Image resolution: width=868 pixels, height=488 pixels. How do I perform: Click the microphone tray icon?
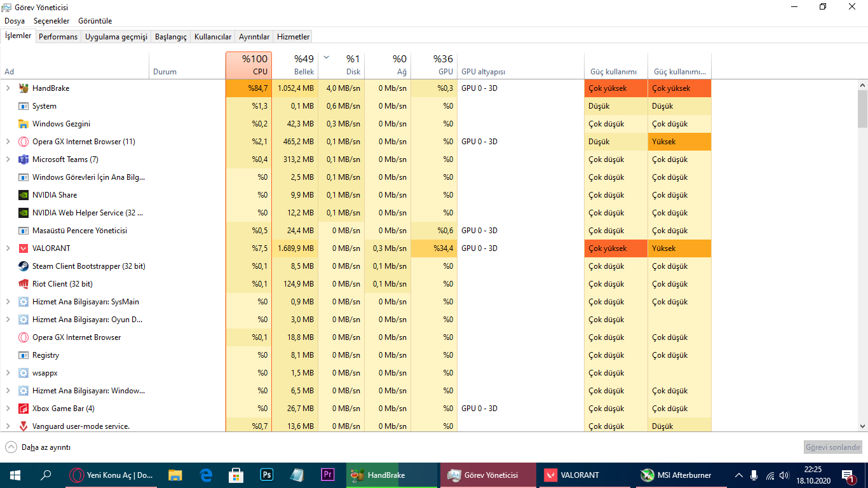[754, 475]
